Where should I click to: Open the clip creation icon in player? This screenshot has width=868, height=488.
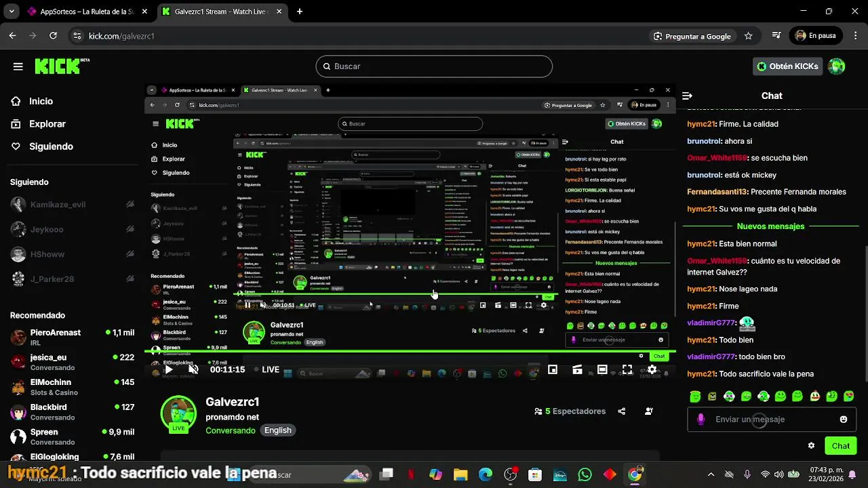[577, 369]
